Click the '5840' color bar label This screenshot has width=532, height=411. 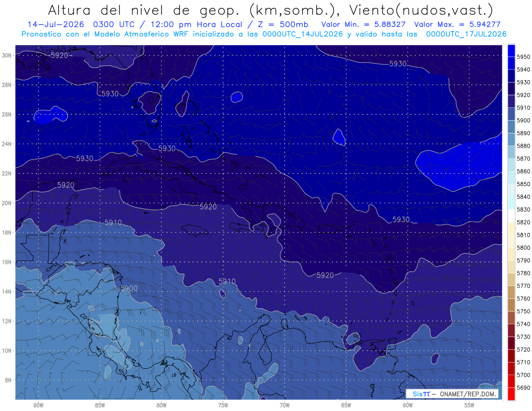[523, 197]
